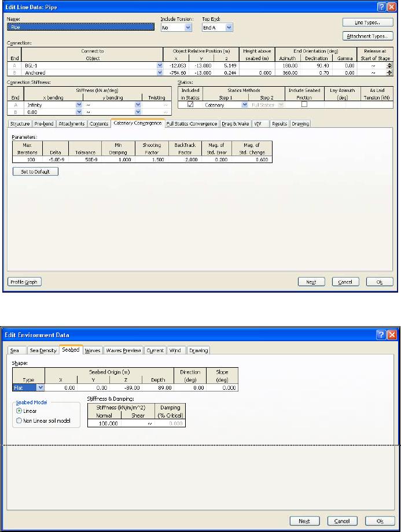This screenshot has height=532, width=401.
Task: Switch to the Full Statics Convergence tab
Action: click(x=192, y=124)
